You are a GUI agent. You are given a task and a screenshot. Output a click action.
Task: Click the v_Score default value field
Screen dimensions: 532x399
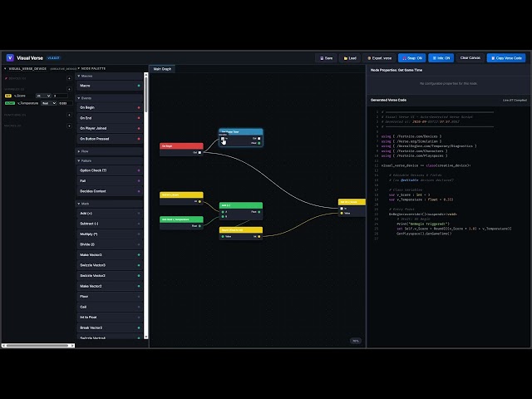(61, 96)
